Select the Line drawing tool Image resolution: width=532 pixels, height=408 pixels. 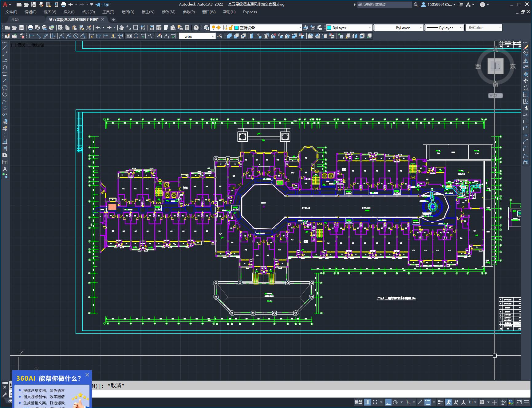(x=5, y=47)
